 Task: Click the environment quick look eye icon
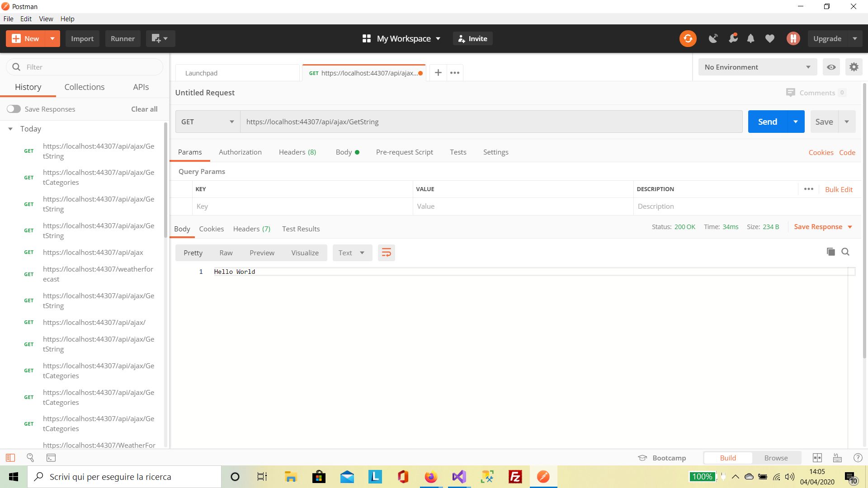(x=831, y=67)
